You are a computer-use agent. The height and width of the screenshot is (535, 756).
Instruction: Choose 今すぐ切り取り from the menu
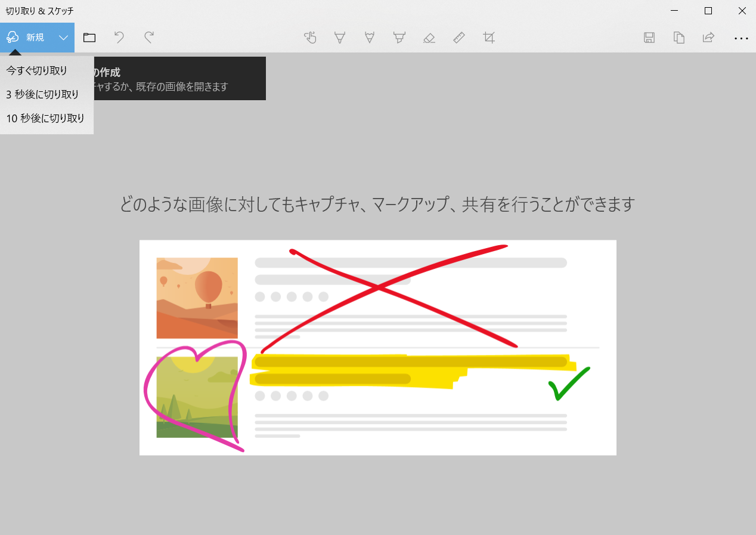(37, 70)
